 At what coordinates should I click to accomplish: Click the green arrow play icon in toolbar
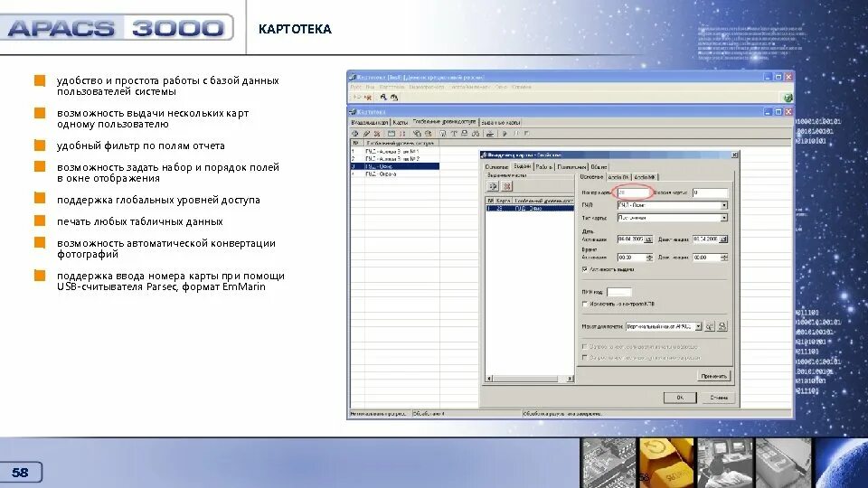click(505, 134)
